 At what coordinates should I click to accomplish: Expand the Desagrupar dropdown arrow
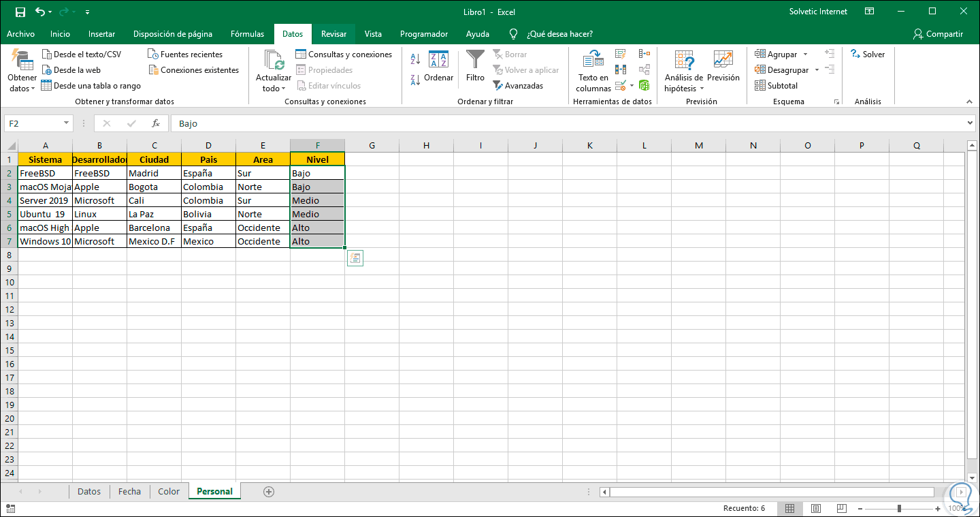pos(817,70)
